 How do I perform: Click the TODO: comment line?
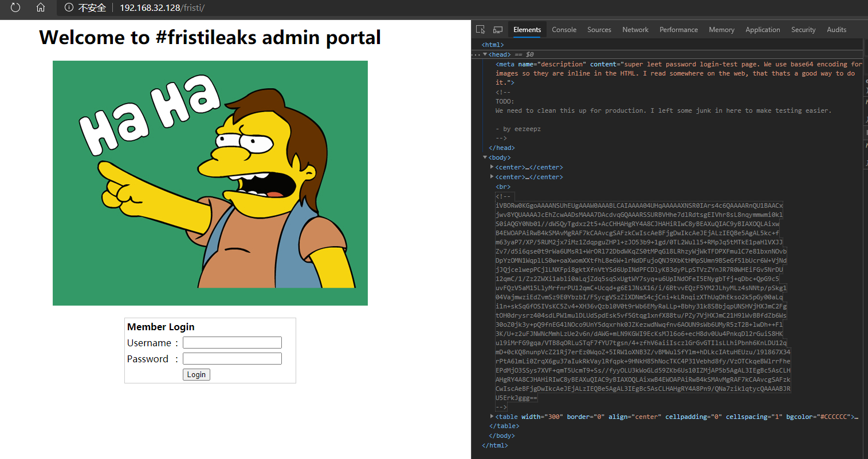[505, 101]
